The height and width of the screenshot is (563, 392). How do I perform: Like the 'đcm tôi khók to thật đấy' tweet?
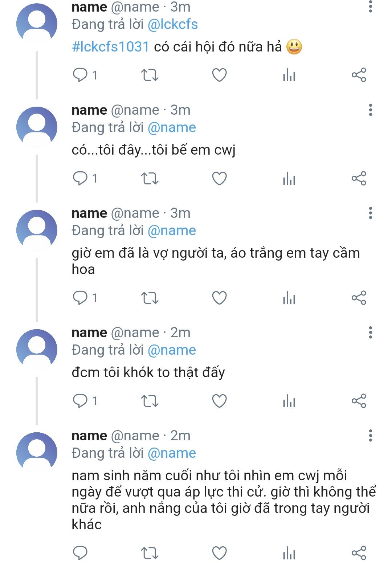pyautogui.click(x=219, y=401)
